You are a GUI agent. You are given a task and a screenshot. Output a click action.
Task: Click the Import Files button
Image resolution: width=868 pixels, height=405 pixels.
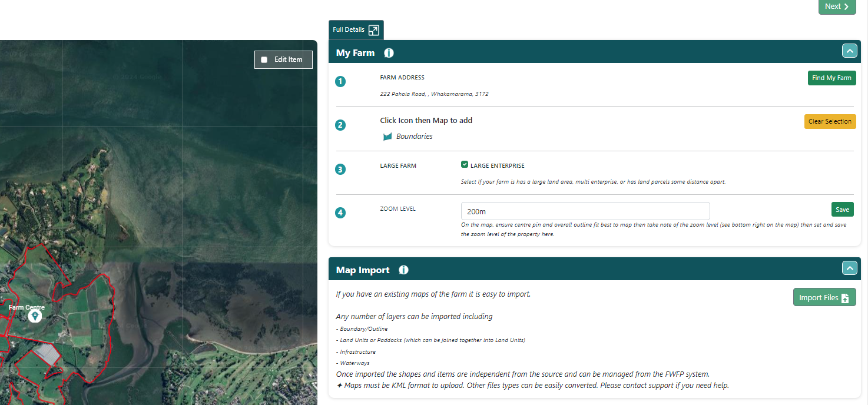pos(824,298)
